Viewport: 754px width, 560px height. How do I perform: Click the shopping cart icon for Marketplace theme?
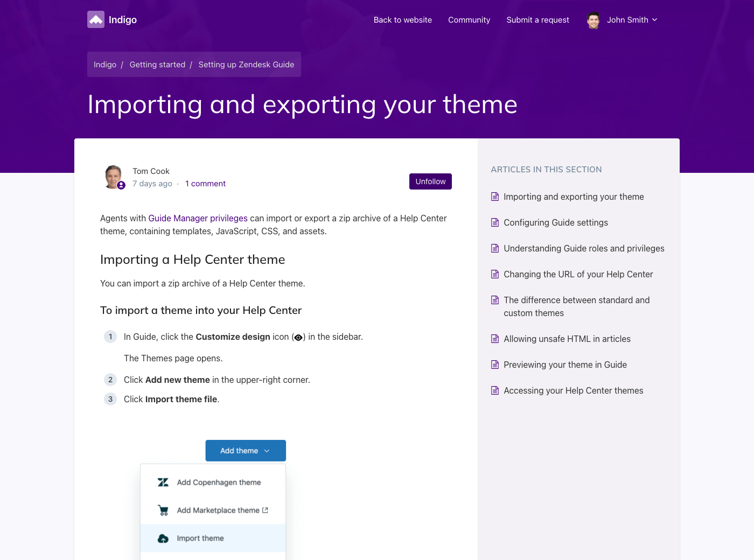coord(163,510)
